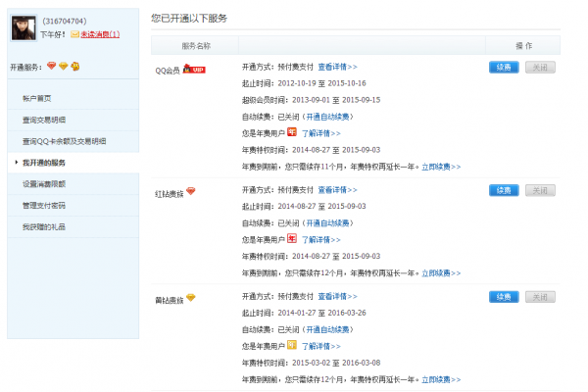The width and height of the screenshot is (588, 392).
Task: Click the QQ penguin icon beside 开通服务
Action: 75,67
